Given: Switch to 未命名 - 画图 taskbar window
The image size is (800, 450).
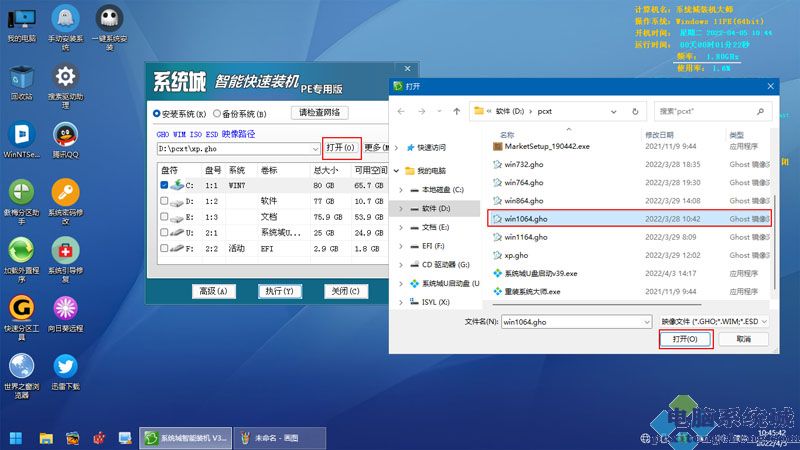Looking at the screenshot, I should 280,438.
